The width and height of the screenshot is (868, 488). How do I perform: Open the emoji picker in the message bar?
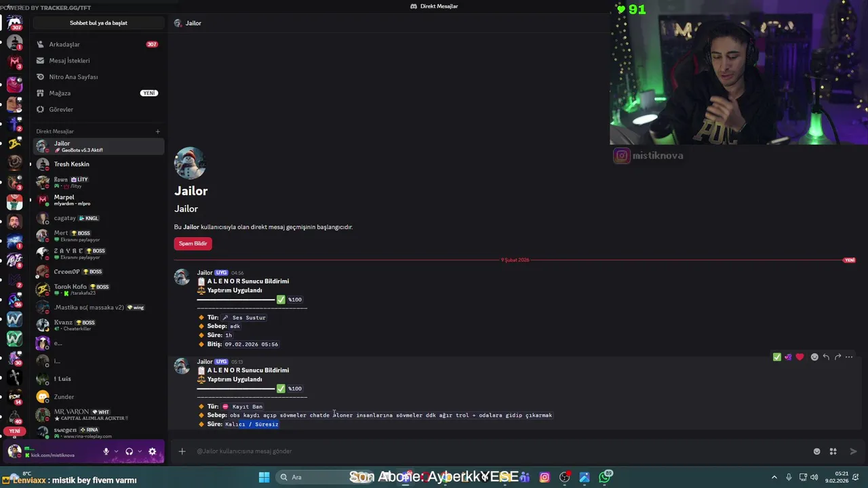click(816, 451)
